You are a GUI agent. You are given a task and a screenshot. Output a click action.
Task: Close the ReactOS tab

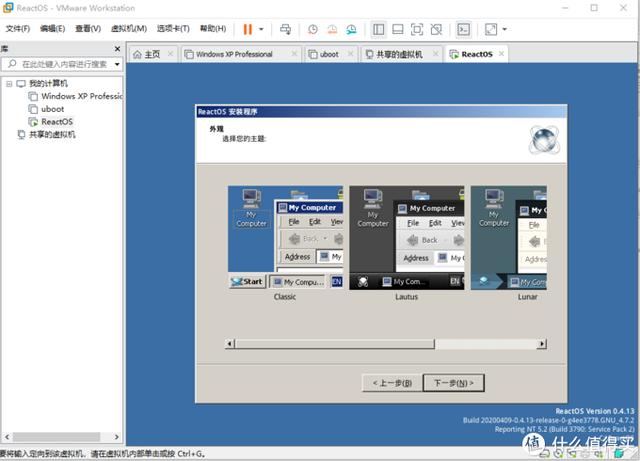501,54
